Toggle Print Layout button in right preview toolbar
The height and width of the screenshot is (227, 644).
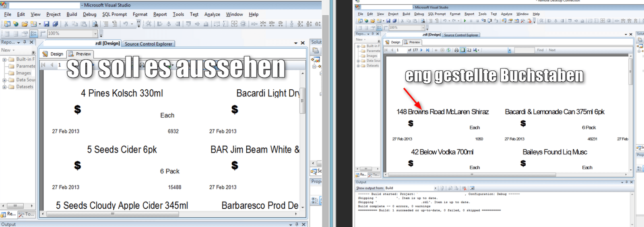pyautogui.click(x=462, y=50)
